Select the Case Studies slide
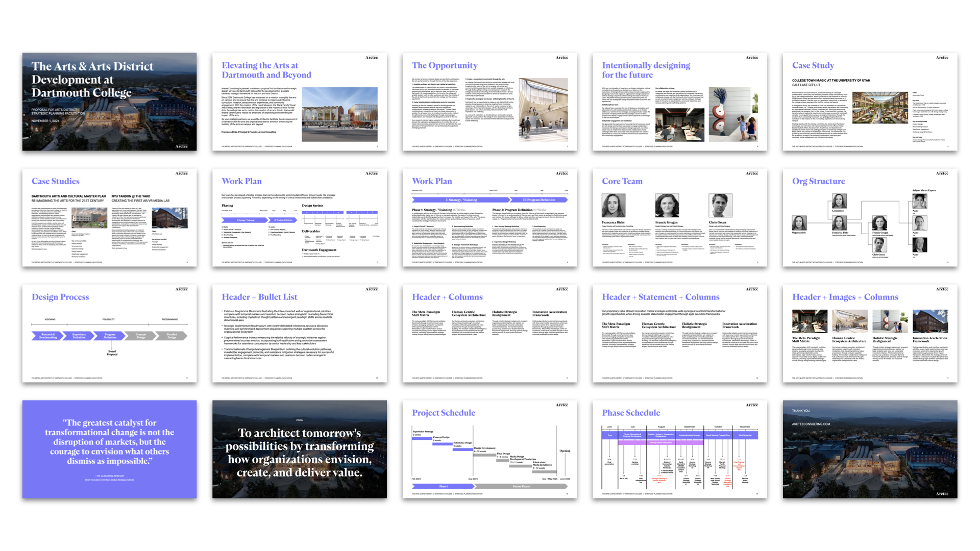The height and width of the screenshot is (551, 980). click(109, 217)
